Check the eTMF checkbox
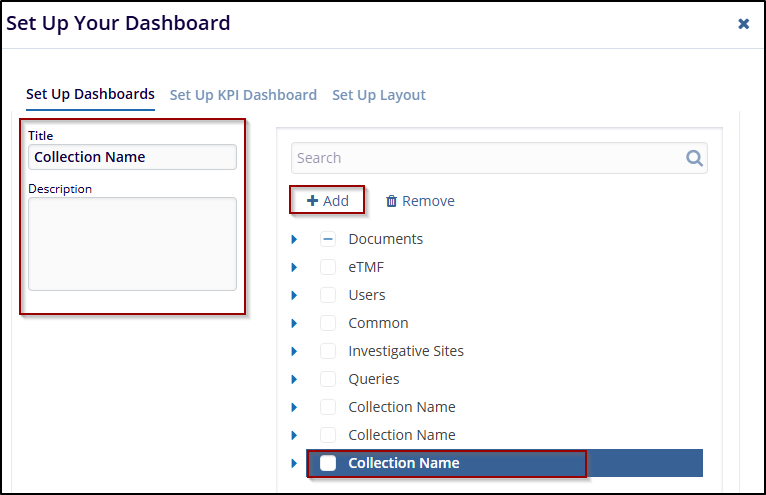The width and height of the screenshot is (766, 495). click(328, 267)
